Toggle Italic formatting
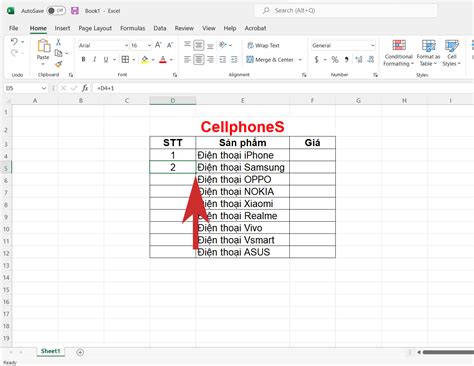The height and width of the screenshot is (366, 474). [95, 59]
